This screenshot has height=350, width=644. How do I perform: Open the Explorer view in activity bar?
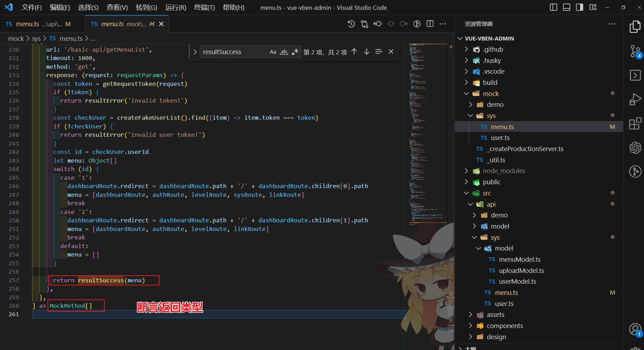click(635, 27)
